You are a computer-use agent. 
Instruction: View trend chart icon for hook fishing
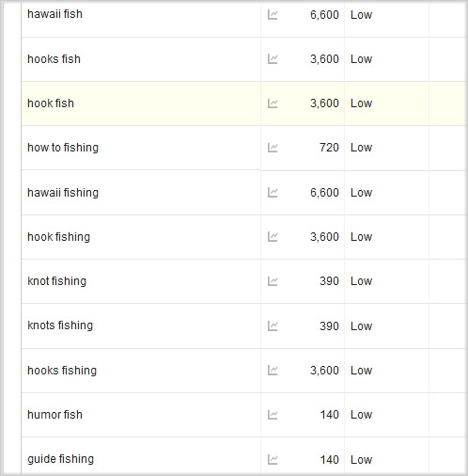(273, 237)
